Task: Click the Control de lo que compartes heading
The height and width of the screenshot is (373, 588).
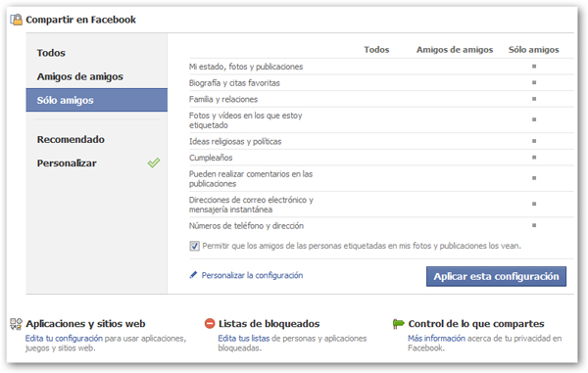Action: coord(476,324)
